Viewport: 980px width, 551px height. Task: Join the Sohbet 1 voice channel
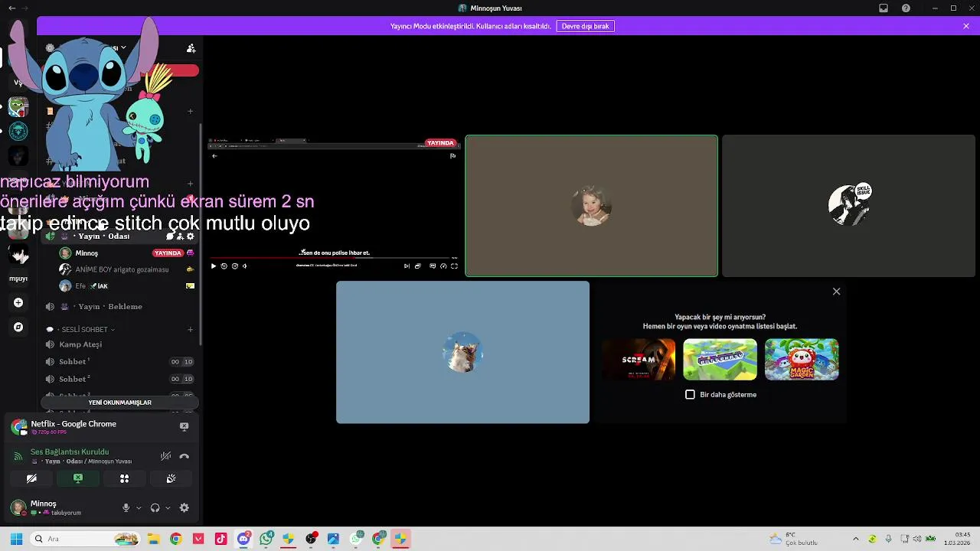point(120,362)
